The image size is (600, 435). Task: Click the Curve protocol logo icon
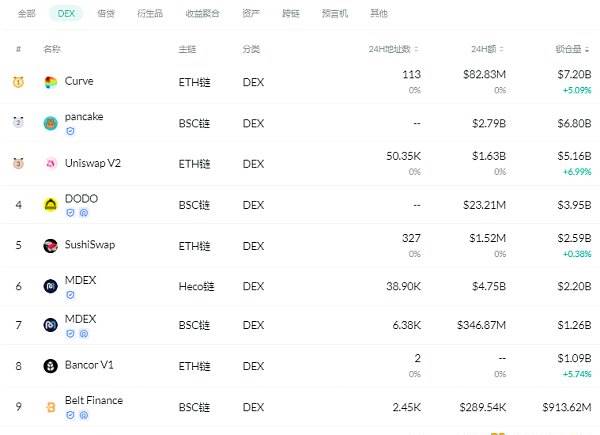click(x=51, y=82)
